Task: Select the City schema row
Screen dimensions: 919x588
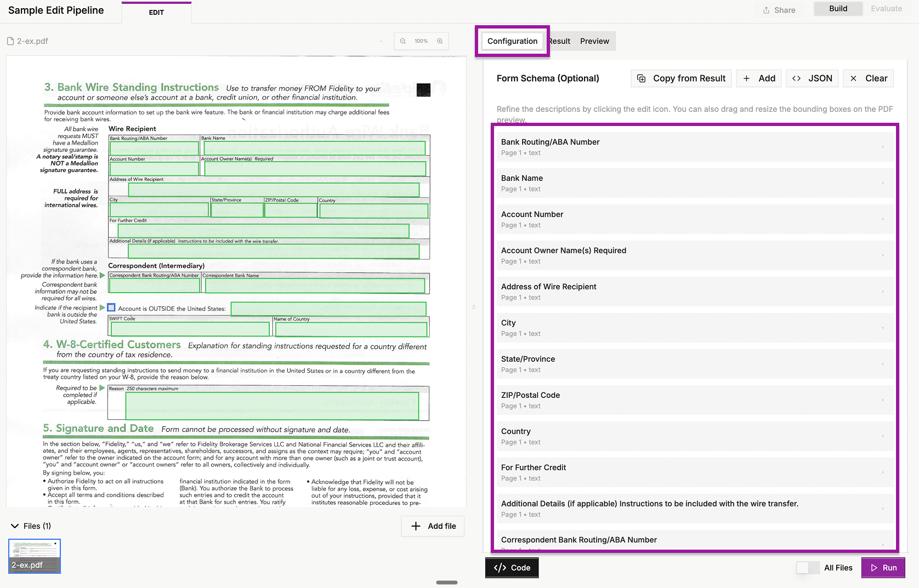Action: (x=695, y=328)
